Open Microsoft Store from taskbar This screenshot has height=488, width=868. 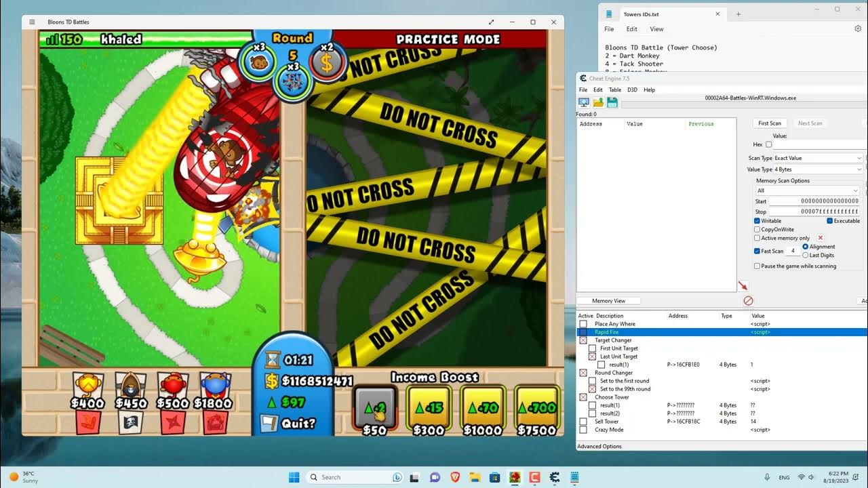point(495,477)
